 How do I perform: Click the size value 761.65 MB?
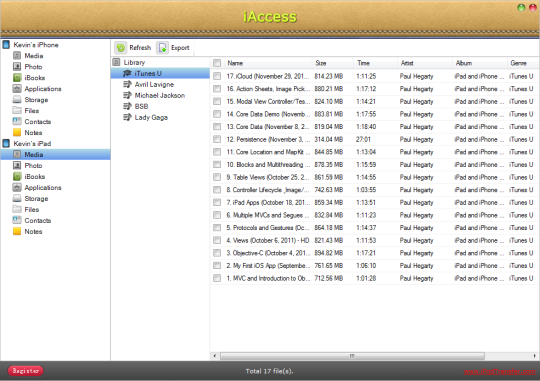coord(329,266)
